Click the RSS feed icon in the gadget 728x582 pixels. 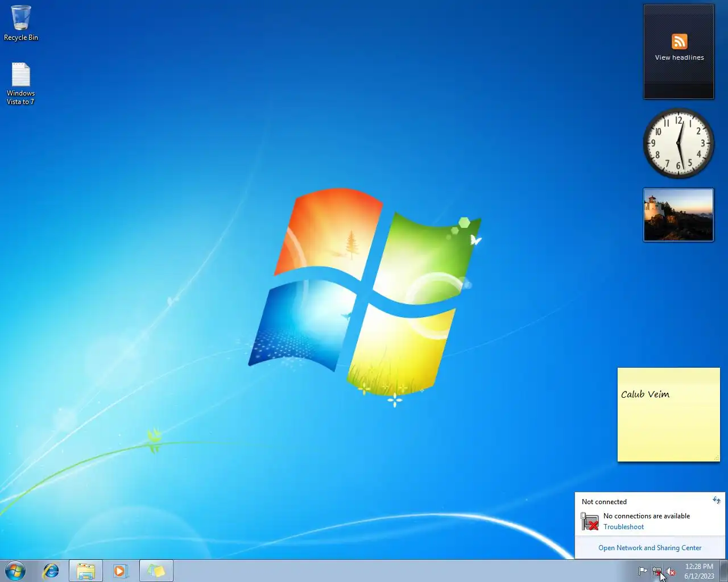(679, 41)
